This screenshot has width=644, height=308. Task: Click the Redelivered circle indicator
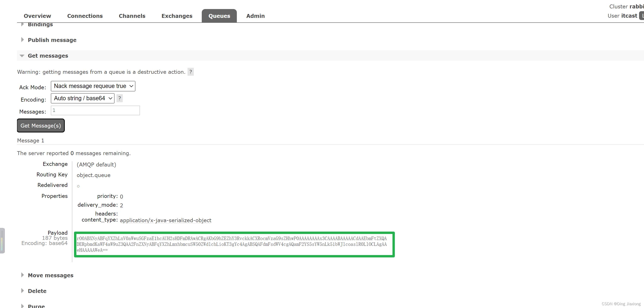[x=78, y=186]
